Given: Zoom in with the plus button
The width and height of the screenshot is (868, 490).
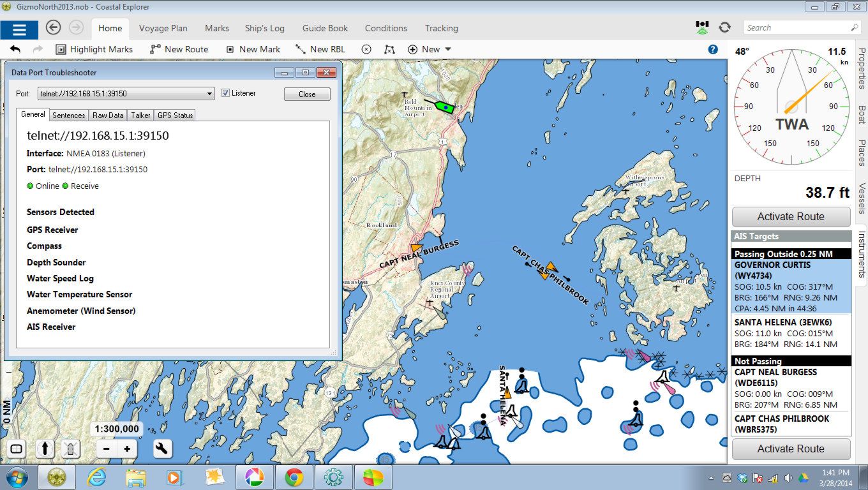Looking at the screenshot, I should click(x=128, y=449).
